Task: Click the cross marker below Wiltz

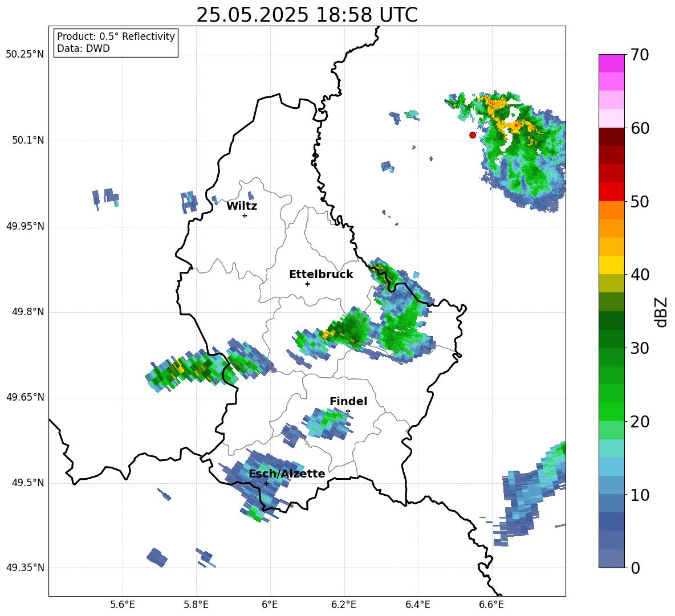Action: click(x=245, y=215)
